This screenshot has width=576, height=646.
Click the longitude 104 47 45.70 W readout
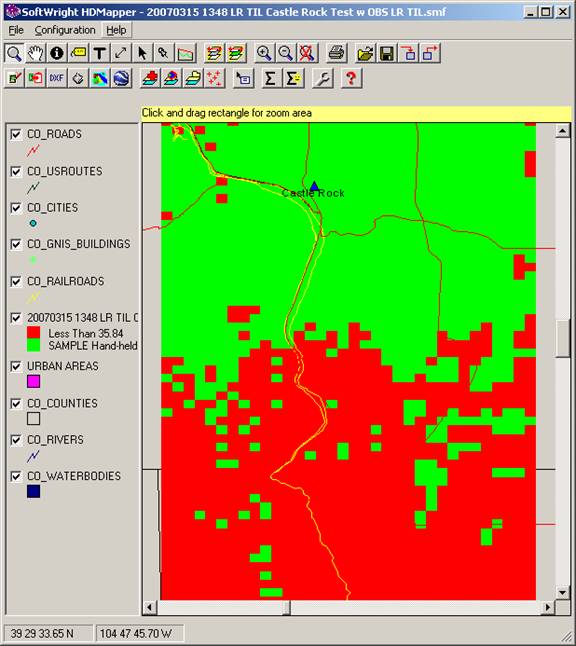pos(140,633)
